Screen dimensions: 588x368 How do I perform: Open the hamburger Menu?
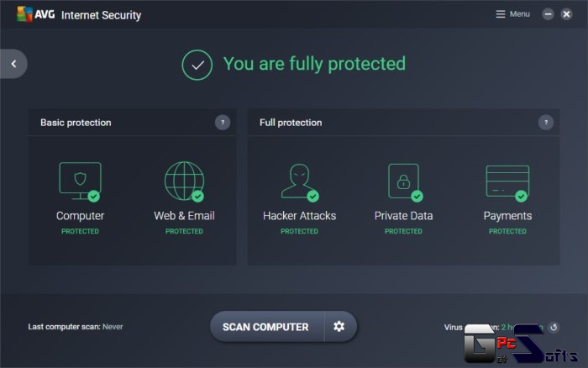click(512, 14)
